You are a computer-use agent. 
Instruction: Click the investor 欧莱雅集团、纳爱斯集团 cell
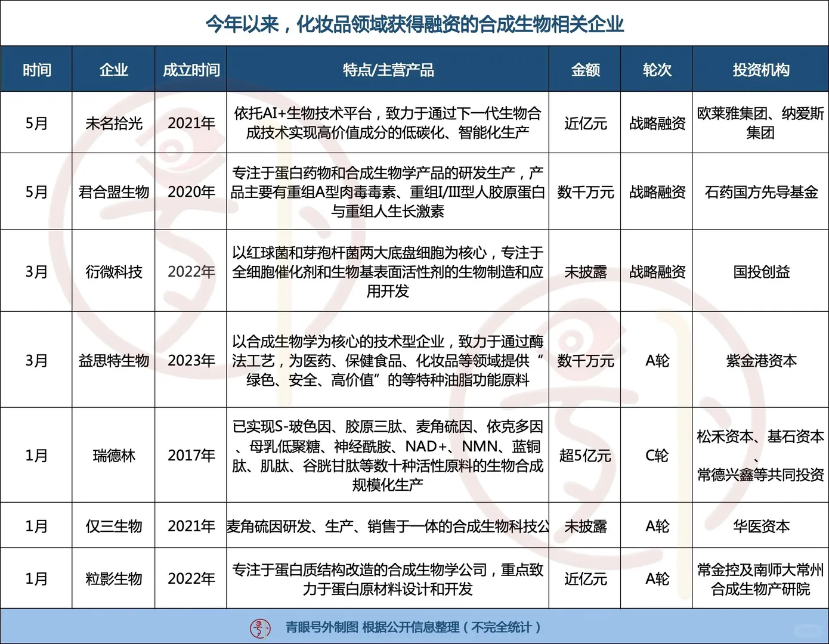tap(760, 122)
